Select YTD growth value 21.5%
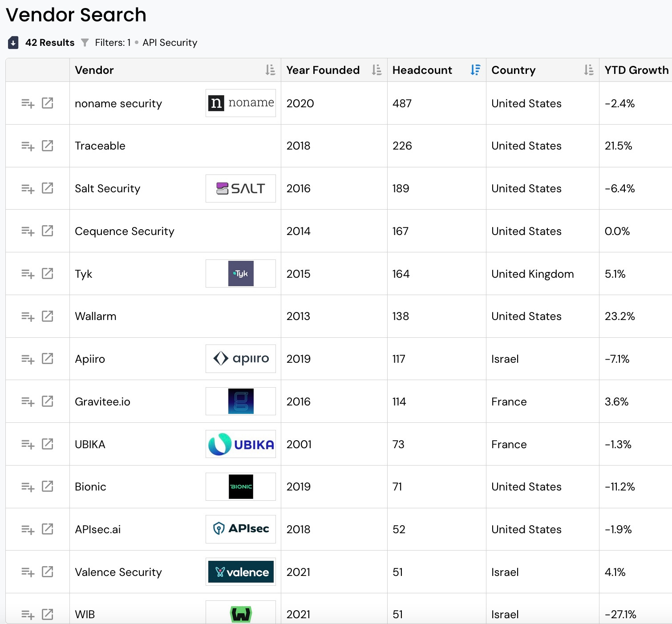 [x=618, y=146]
